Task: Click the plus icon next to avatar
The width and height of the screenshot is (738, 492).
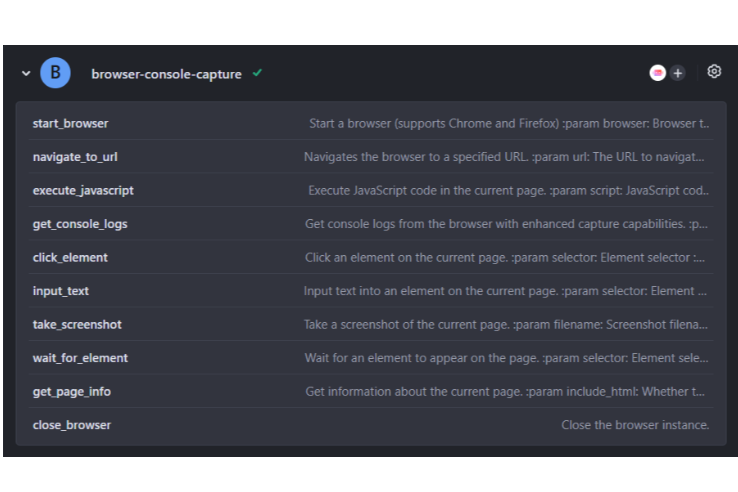Action: click(678, 73)
